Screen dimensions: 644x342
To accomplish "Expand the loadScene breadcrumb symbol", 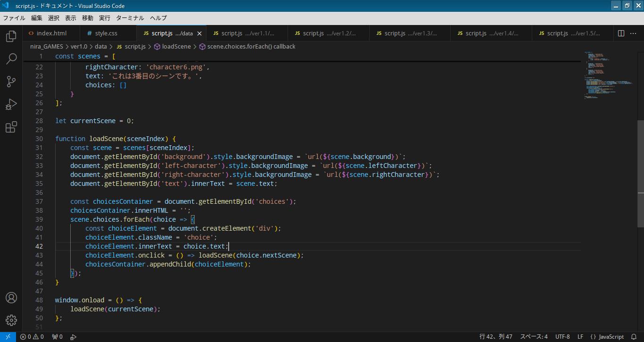I will tap(176, 47).
